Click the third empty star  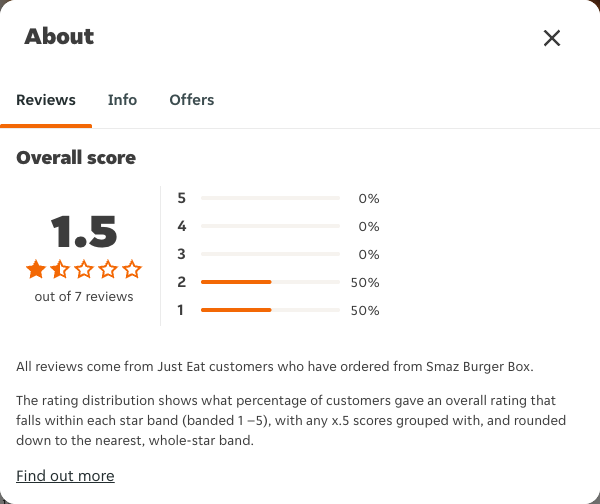(84, 269)
